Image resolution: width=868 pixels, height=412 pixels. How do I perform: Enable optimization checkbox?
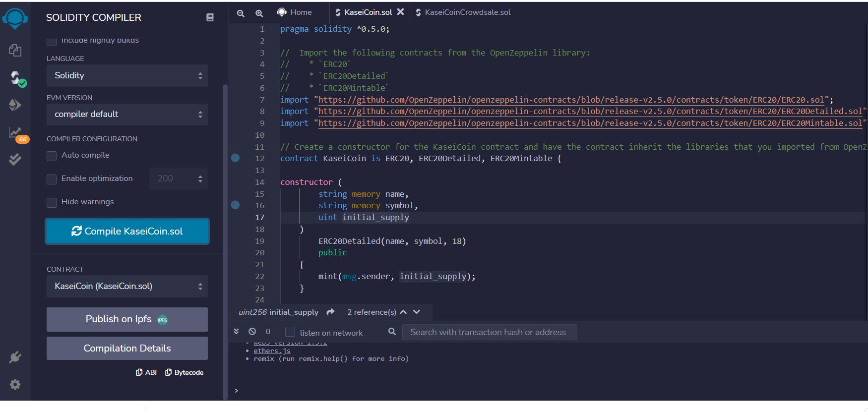click(52, 179)
